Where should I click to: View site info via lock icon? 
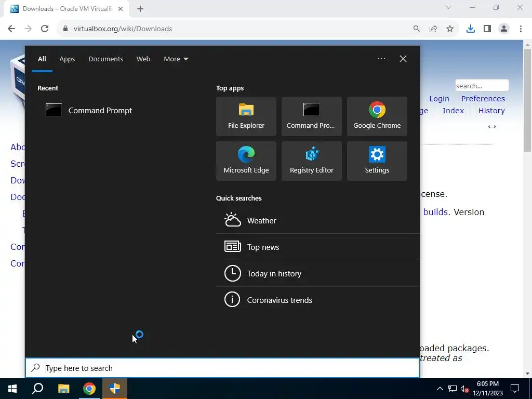65,29
